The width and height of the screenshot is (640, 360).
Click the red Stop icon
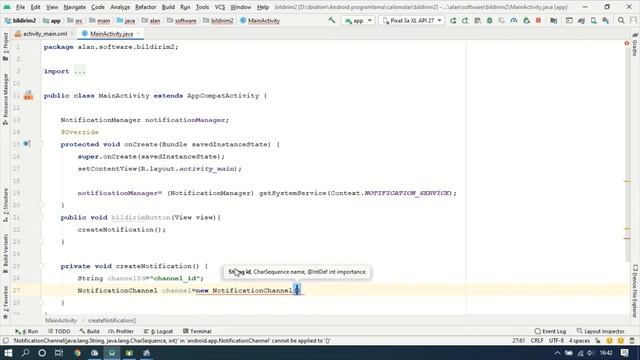pyautogui.click(x=538, y=20)
